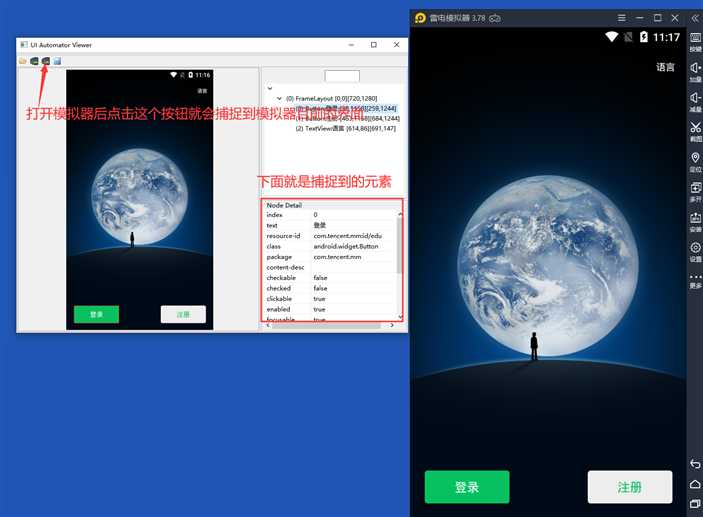Viewport: 703px width, 517px height.
Task: Click green login button in UI Automator screenshot
Action: (96, 314)
